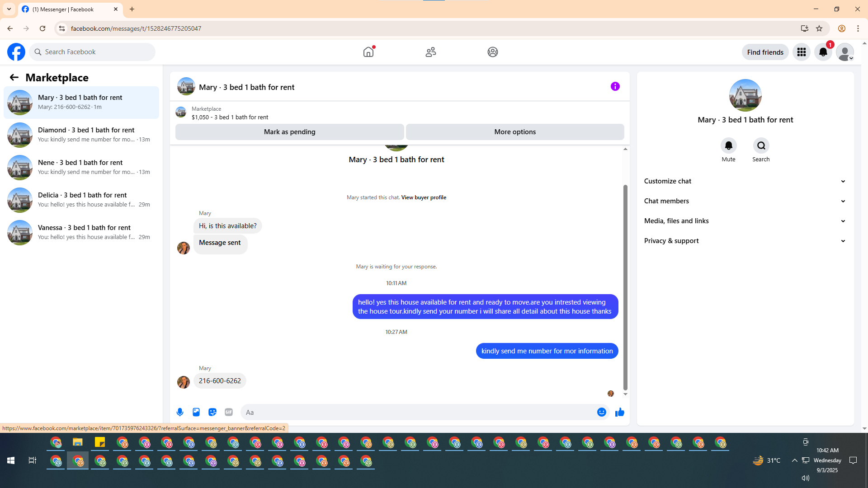This screenshot has width=868, height=488.
Task: Open the Windows Start button
Action: [11, 460]
